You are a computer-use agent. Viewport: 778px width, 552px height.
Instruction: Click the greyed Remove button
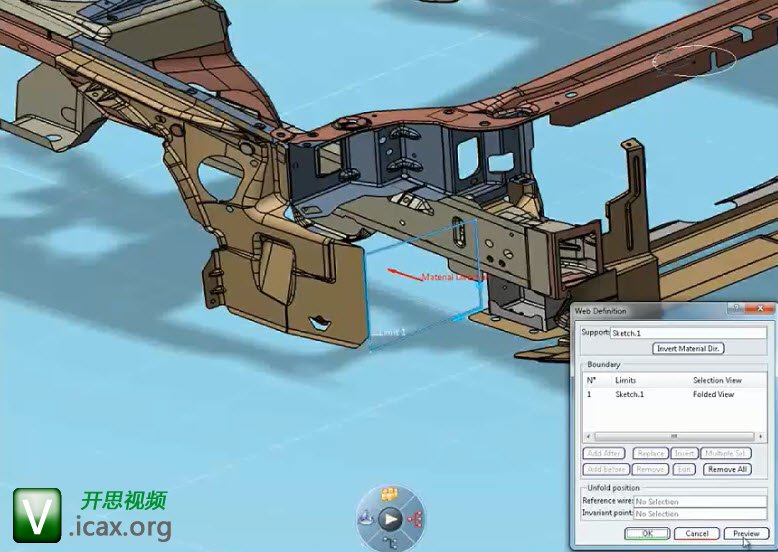click(x=650, y=469)
